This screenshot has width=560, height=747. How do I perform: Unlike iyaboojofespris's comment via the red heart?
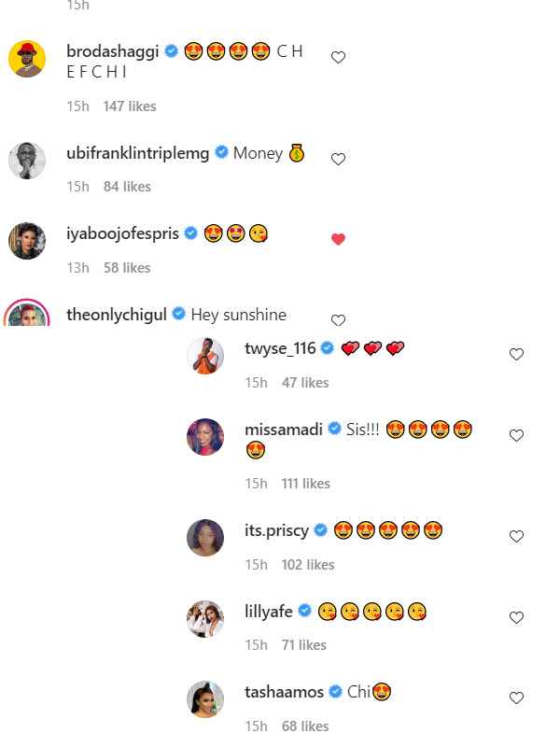[x=338, y=239]
